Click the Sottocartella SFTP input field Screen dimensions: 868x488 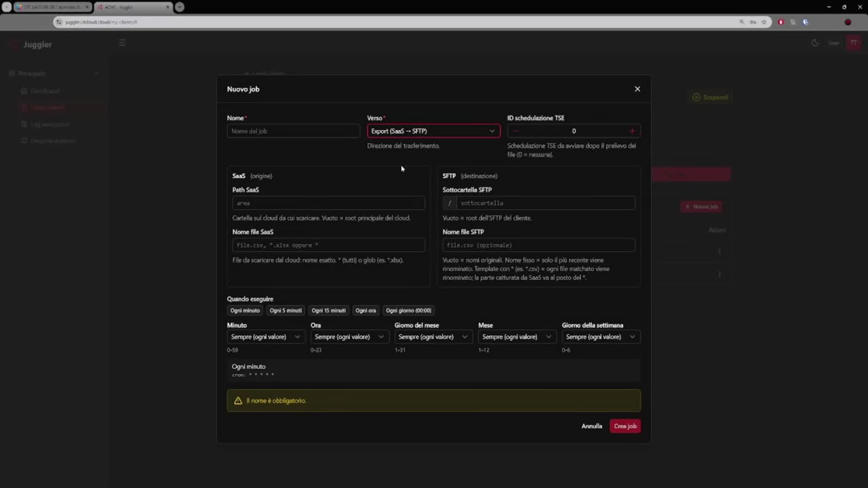[x=545, y=203]
